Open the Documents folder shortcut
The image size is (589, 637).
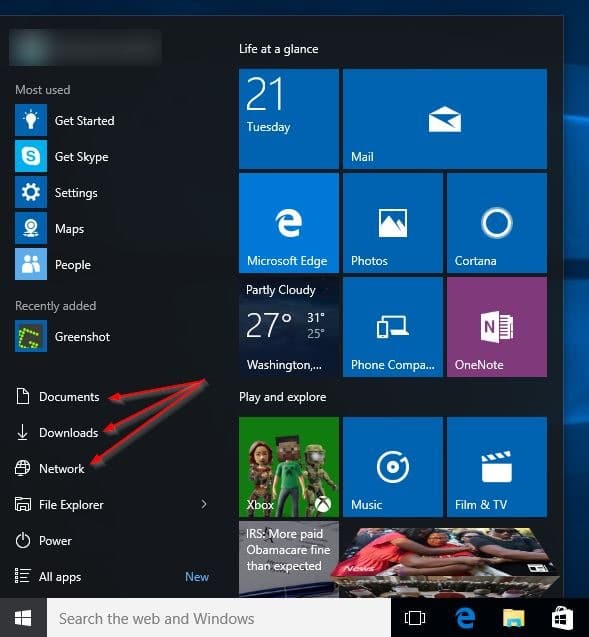pos(57,396)
